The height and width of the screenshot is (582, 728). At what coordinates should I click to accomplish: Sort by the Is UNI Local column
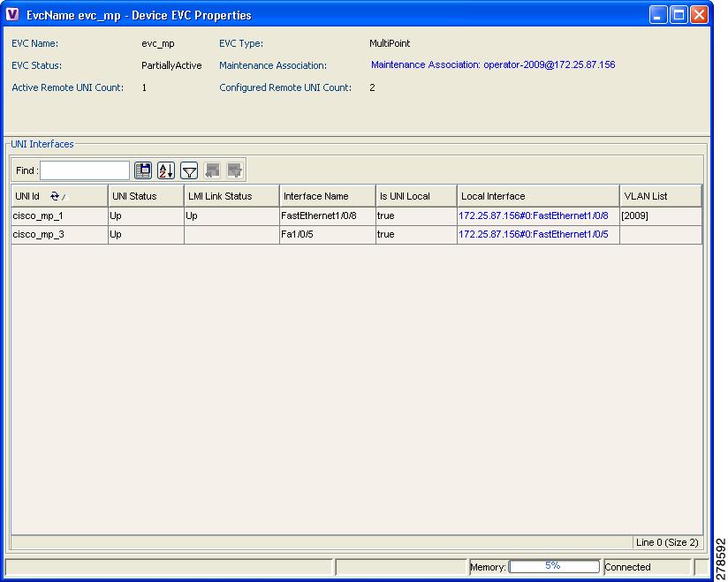(x=416, y=196)
